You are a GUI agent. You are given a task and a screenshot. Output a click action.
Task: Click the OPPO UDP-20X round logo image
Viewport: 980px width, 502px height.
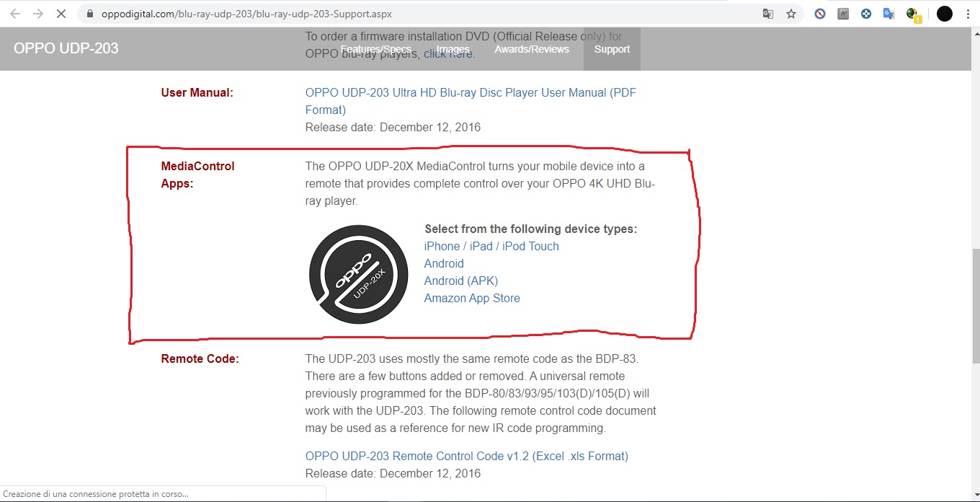(x=358, y=274)
